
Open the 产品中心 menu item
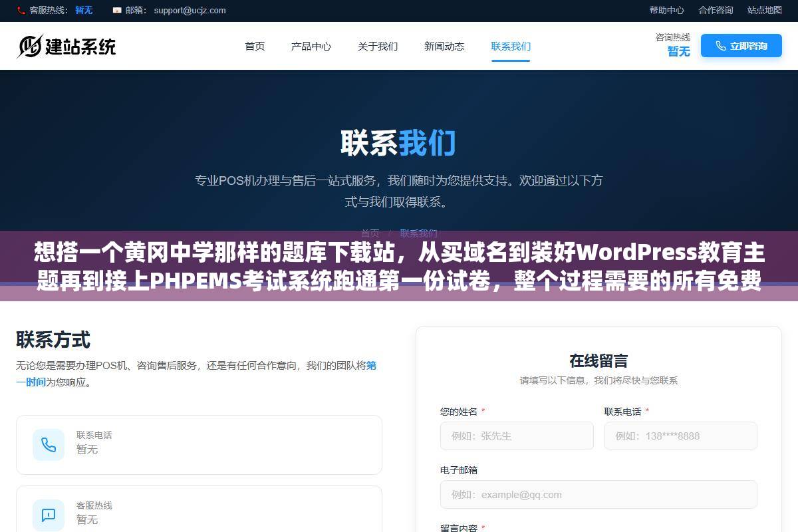(311, 46)
